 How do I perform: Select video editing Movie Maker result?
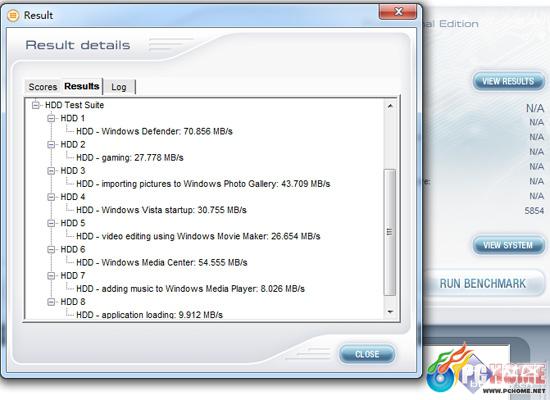tap(198, 236)
